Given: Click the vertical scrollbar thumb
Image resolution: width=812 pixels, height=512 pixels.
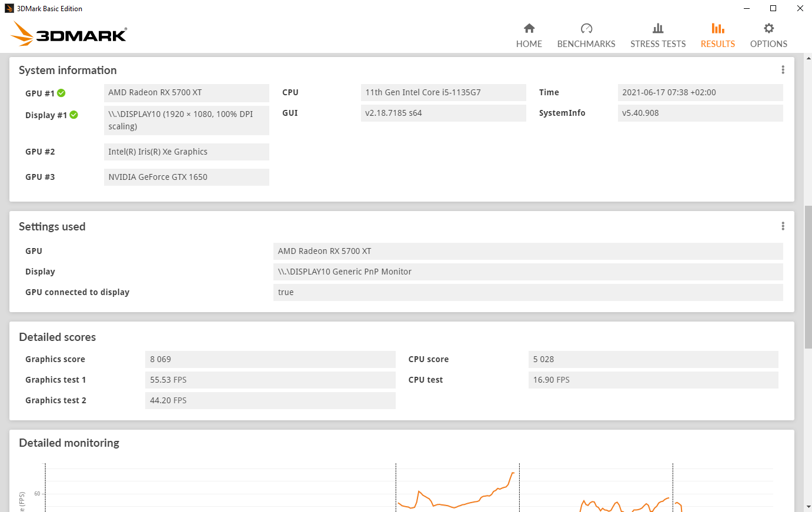Looking at the screenshot, I should 808,277.
